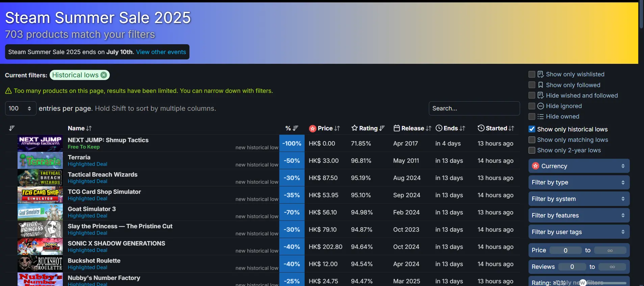Open the Terraria title link
Image resolution: width=644 pixels, height=286 pixels.
coord(79,157)
